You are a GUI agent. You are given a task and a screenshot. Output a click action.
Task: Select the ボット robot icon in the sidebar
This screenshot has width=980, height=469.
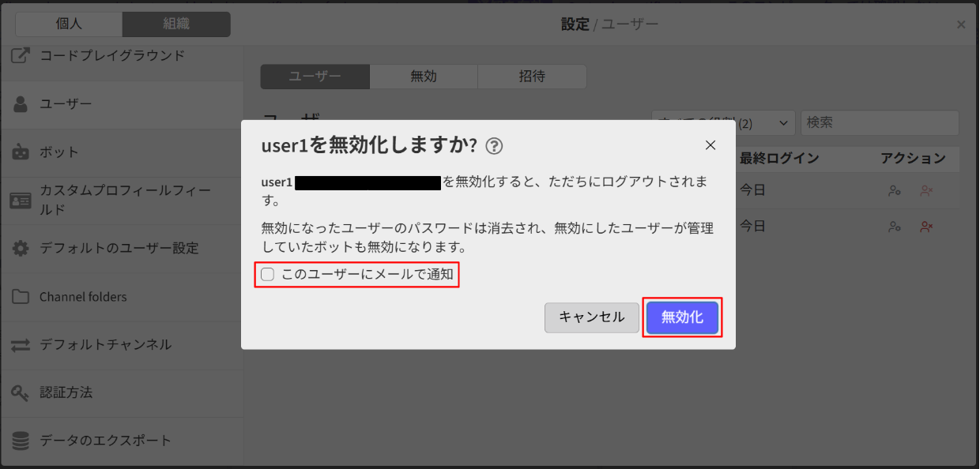coord(19,152)
